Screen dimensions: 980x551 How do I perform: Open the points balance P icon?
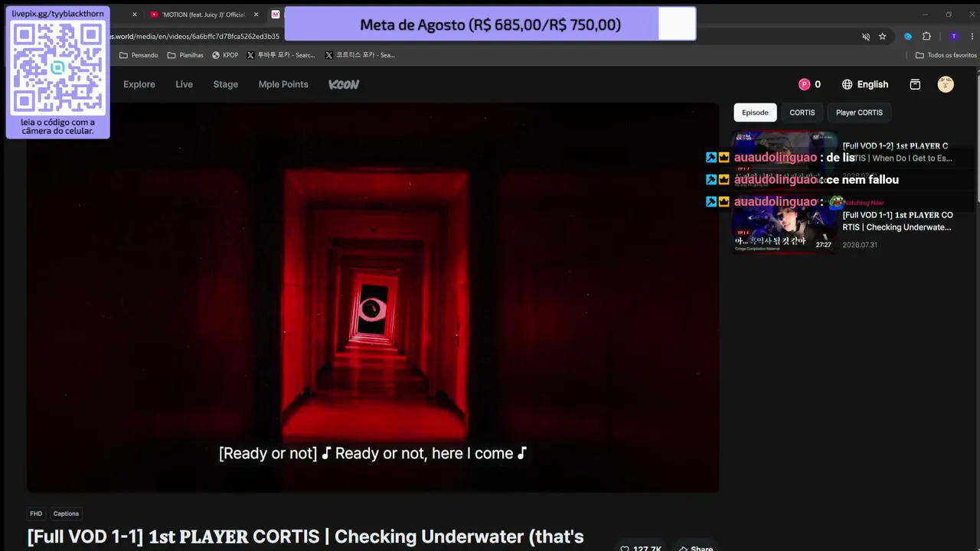(804, 84)
